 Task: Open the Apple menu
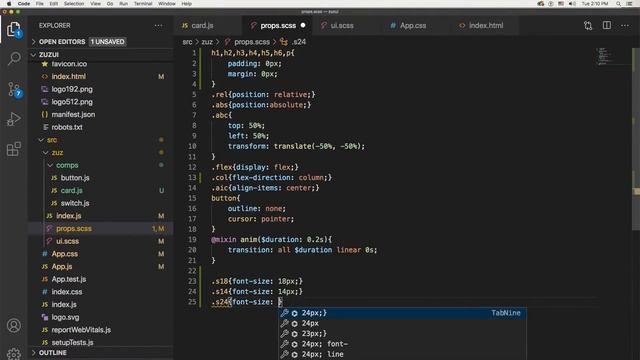(x=9, y=4)
